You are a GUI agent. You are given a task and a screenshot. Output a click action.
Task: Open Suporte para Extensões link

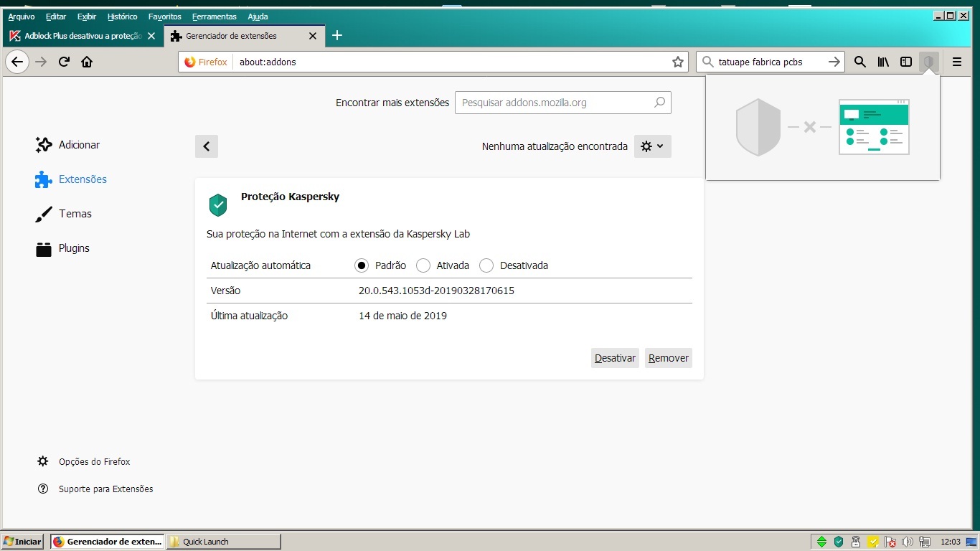pyautogui.click(x=95, y=489)
